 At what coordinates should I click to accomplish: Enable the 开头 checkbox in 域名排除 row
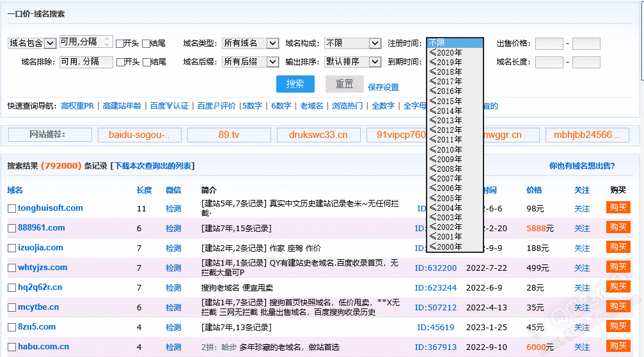pos(120,63)
